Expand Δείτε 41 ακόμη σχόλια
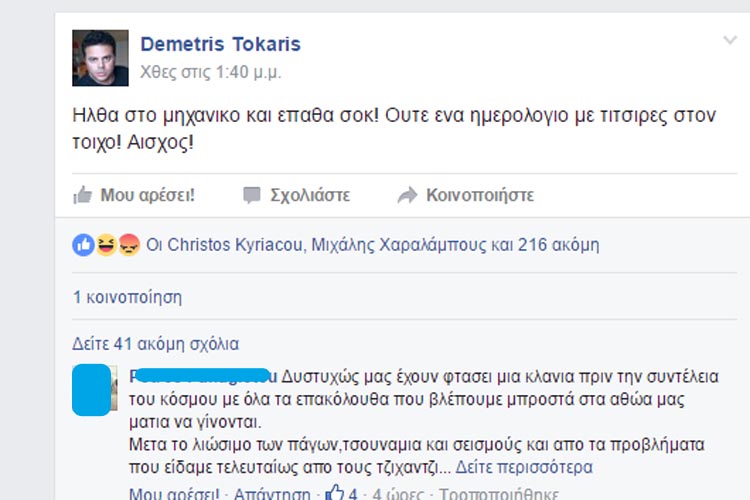This screenshot has height=500, width=750. pos(155,344)
